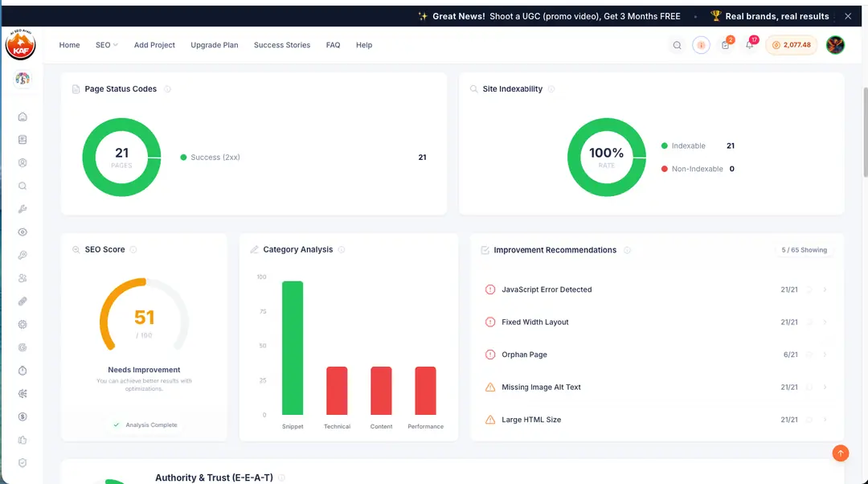Expand Large HTML Size recommendation arrow
Viewport: 868px width, 484px height.
tap(825, 420)
